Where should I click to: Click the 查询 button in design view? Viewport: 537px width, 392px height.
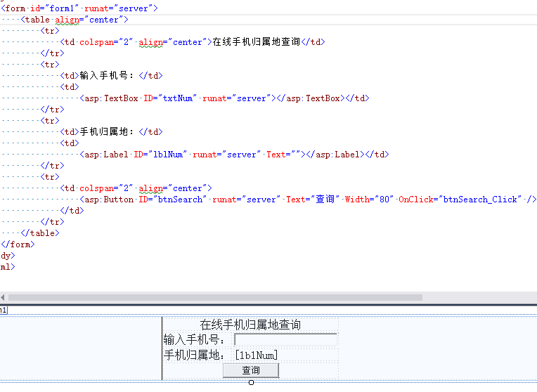(x=251, y=370)
